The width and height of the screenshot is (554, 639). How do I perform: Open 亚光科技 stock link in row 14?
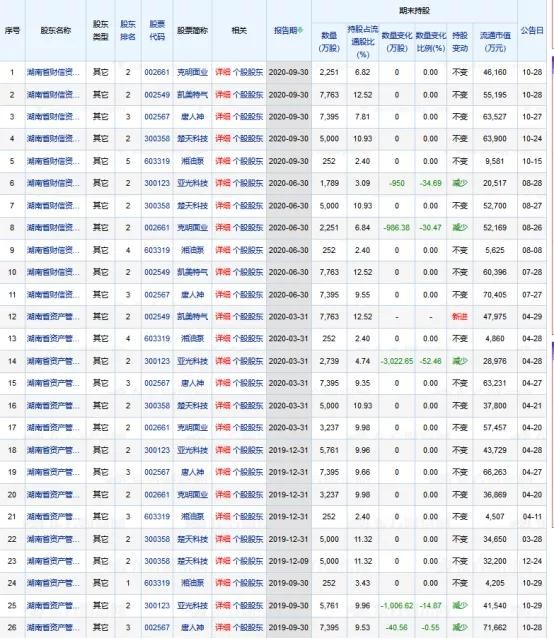tap(192, 361)
